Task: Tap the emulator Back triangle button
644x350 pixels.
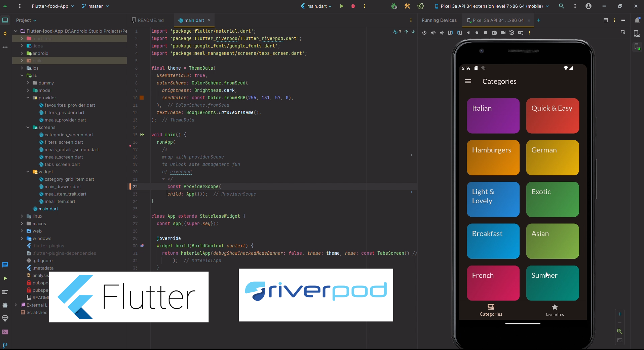Action: (468, 33)
